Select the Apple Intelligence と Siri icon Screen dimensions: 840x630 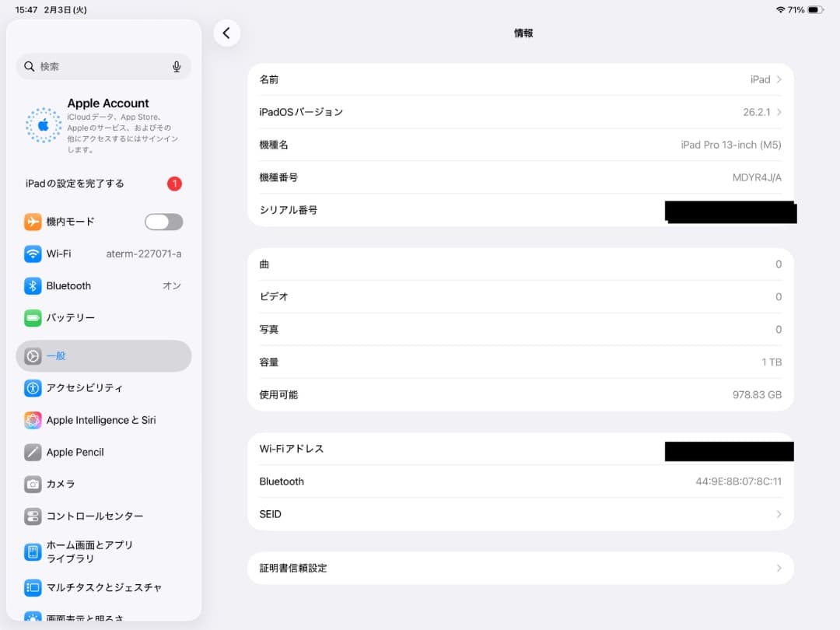[x=31, y=419]
